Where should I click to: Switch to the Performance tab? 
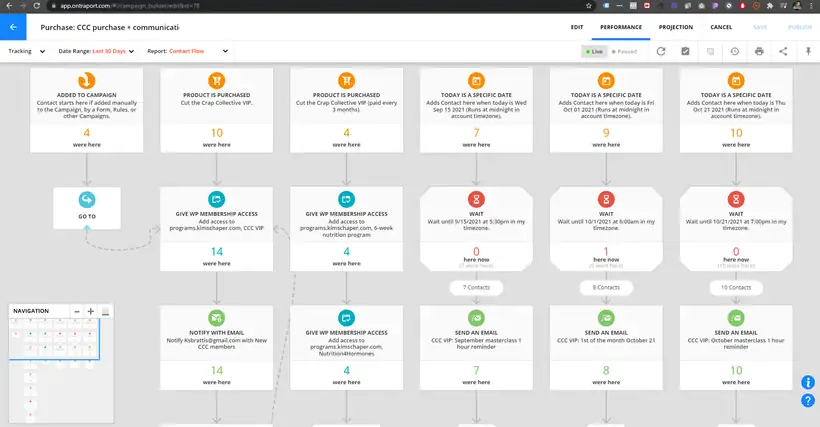tap(621, 27)
